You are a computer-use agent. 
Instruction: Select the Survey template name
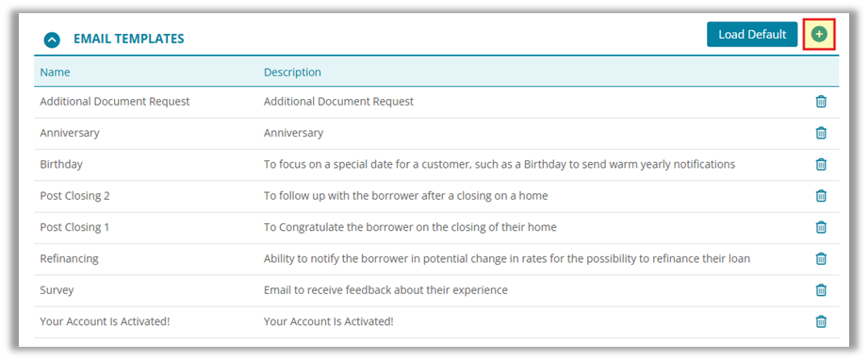click(57, 289)
